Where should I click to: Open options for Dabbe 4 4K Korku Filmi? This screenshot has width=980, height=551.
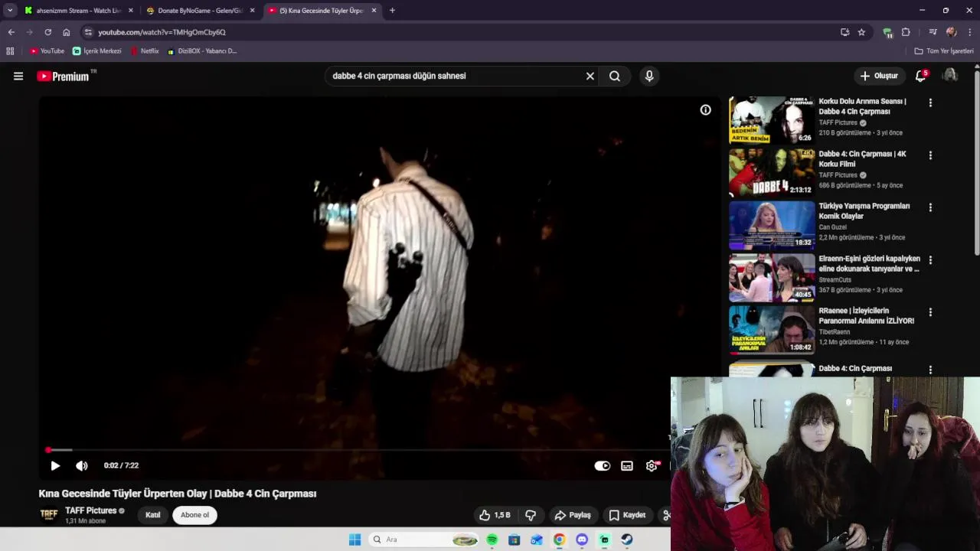[x=930, y=155]
